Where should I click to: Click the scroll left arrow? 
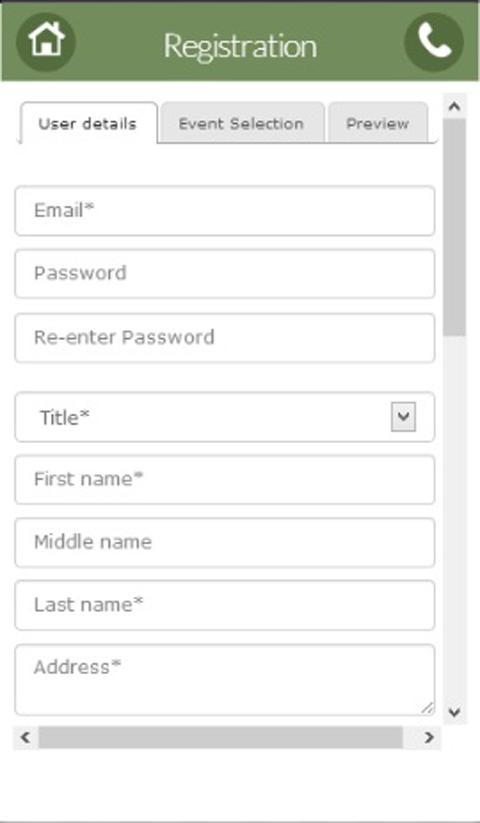pos(25,737)
